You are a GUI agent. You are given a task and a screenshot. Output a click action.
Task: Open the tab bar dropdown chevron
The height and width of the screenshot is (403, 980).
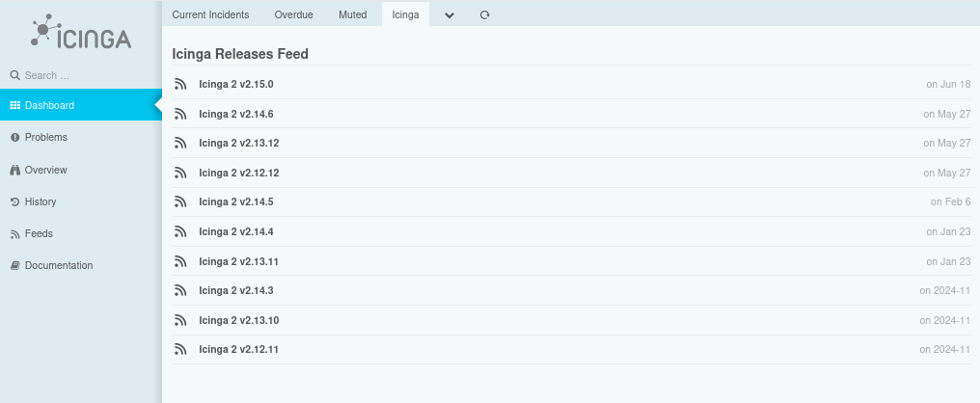[449, 15]
